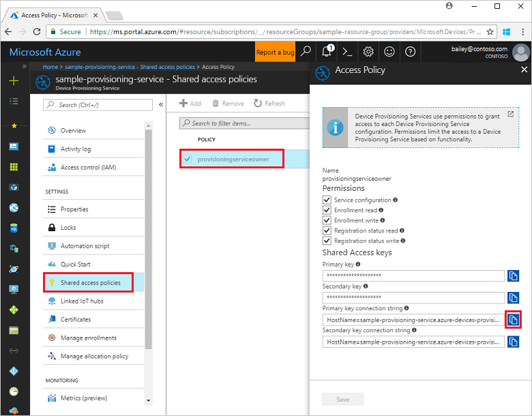
Task: Open notifications bell
Action: (x=327, y=52)
